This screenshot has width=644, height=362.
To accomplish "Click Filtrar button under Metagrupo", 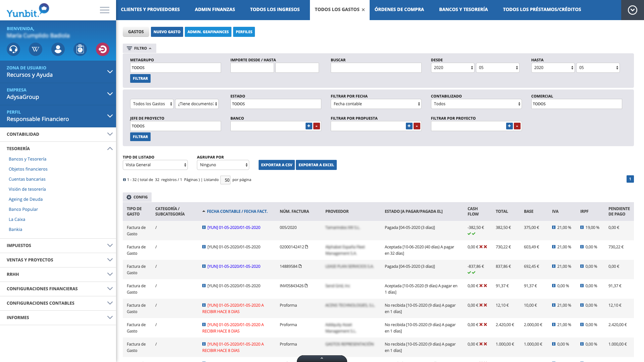I will tap(140, 78).
